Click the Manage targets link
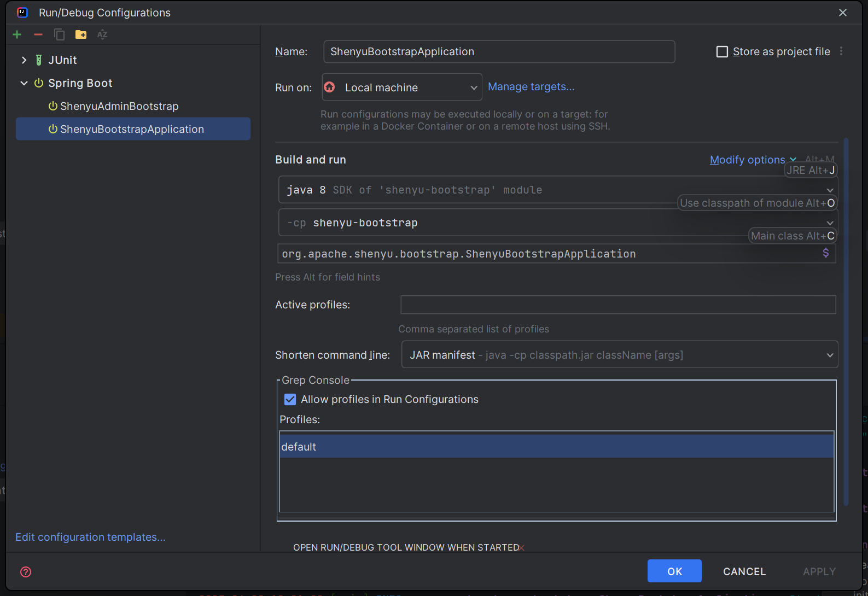The height and width of the screenshot is (596, 868). [531, 87]
